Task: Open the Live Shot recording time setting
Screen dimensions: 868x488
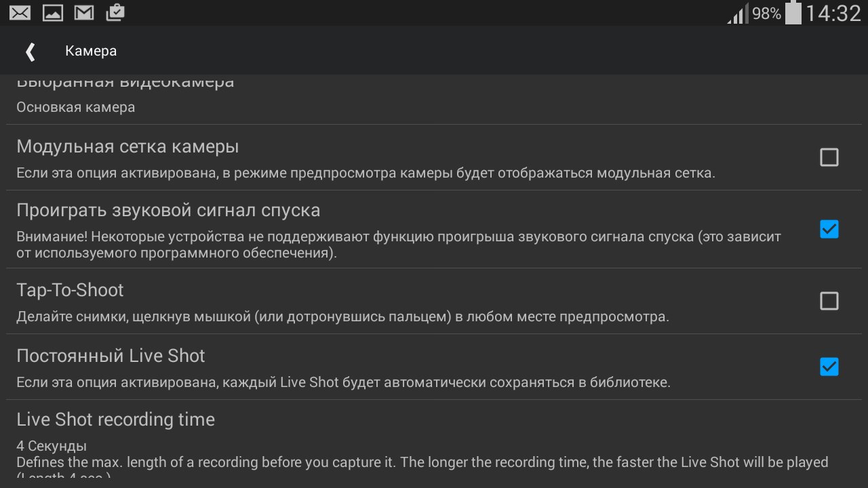Action: (116, 420)
